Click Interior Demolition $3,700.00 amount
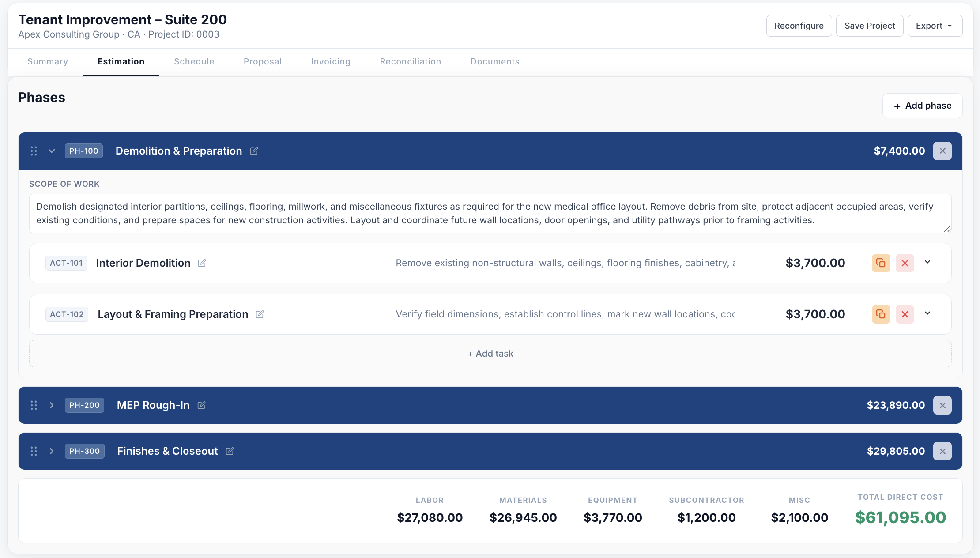 pyautogui.click(x=815, y=263)
